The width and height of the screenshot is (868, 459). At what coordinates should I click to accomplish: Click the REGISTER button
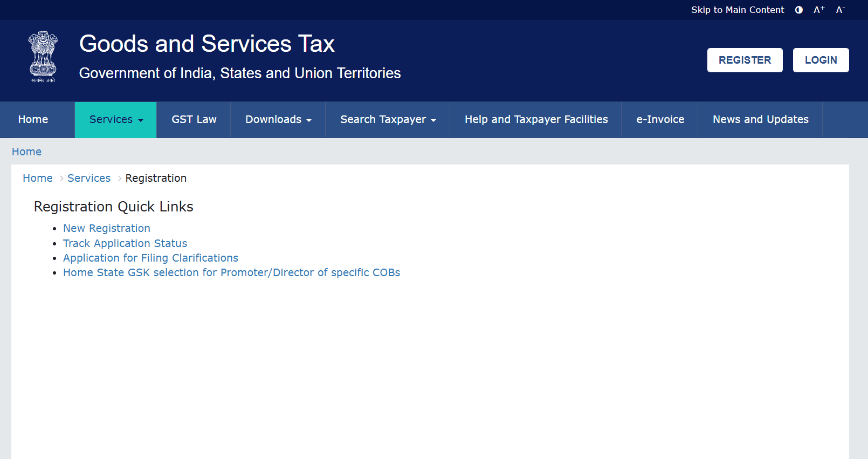coord(745,60)
